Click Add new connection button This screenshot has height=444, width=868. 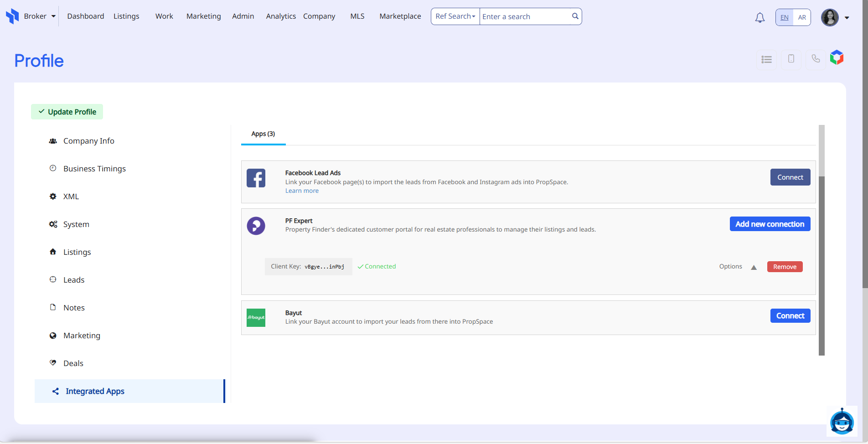[x=770, y=224]
